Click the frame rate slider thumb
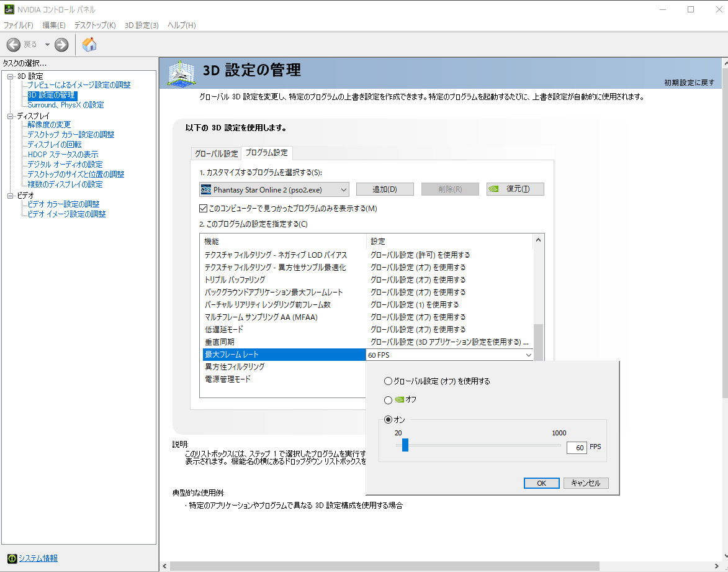This screenshot has width=728, height=572. coord(405,445)
